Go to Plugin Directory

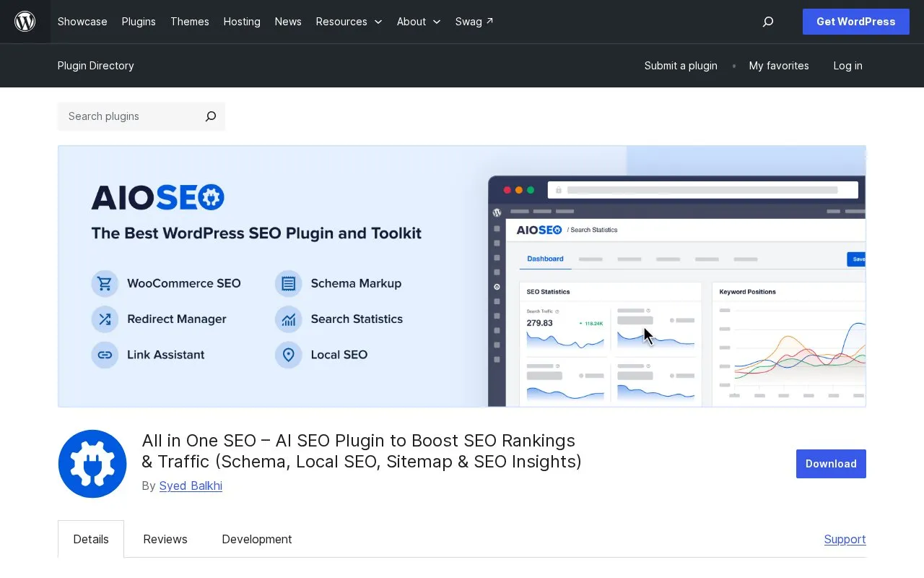96,66
